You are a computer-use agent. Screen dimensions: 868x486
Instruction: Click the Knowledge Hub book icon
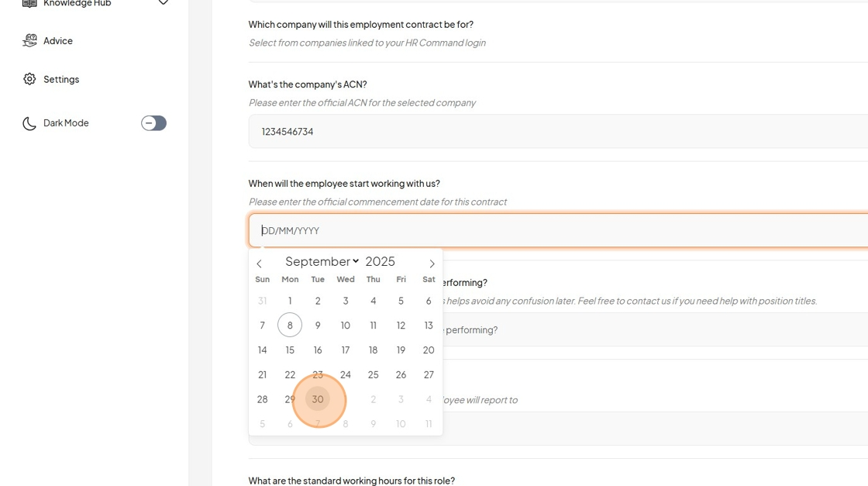coord(29,3)
